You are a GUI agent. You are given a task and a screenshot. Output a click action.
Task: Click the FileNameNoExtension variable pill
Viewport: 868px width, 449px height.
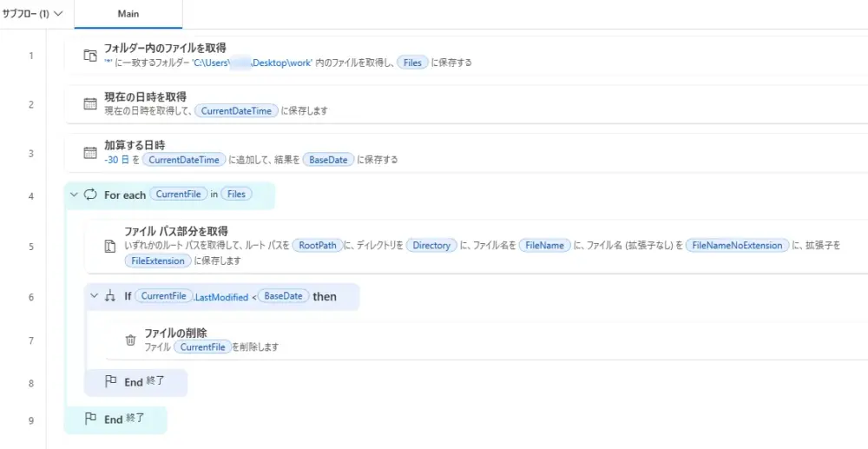(737, 246)
